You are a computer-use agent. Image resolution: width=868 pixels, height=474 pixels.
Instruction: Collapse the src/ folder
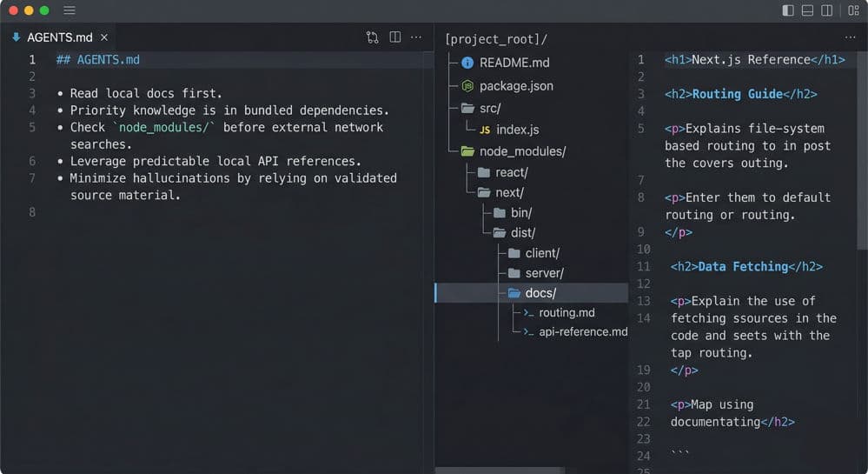(490, 108)
